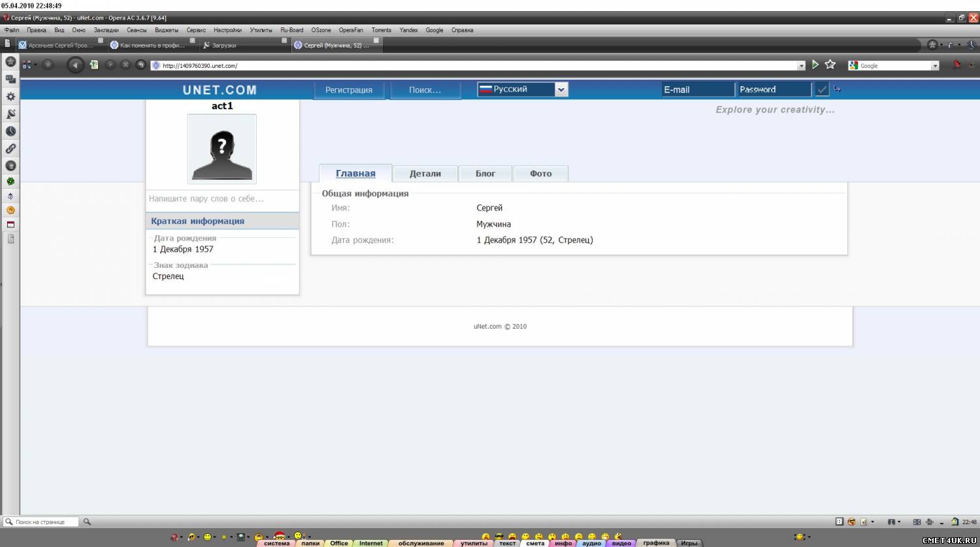This screenshot has height=547, width=980.
Task: Click the profile avatar placeholder image
Action: (x=222, y=149)
